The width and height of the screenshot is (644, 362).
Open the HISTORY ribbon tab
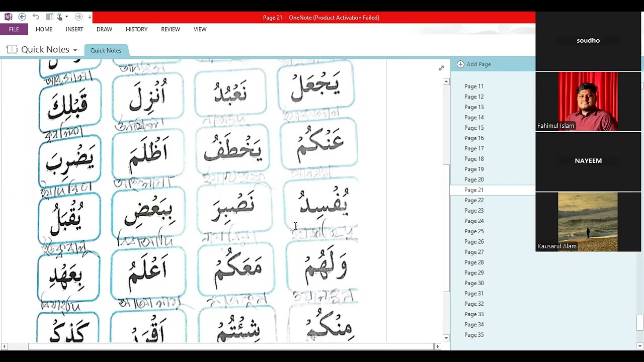[x=136, y=29]
